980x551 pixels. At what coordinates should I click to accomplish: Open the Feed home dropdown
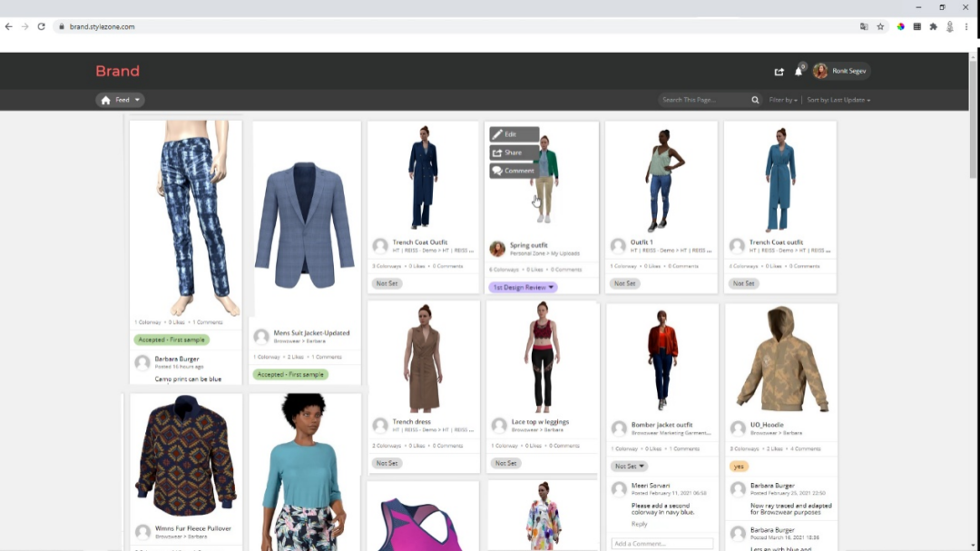pos(121,100)
